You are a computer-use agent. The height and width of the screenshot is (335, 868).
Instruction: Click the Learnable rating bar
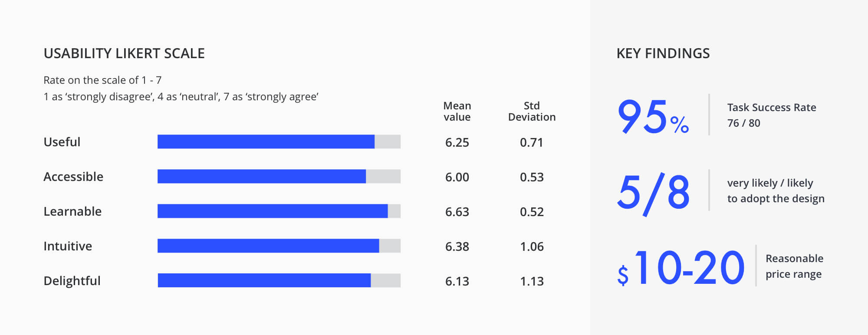[x=279, y=211]
